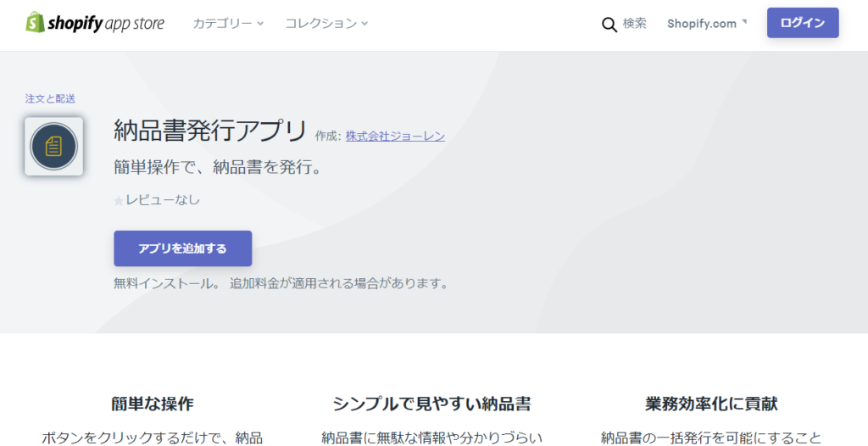Click the レビューなし text
Viewport: 868px width, 446px height.
[x=163, y=200]
